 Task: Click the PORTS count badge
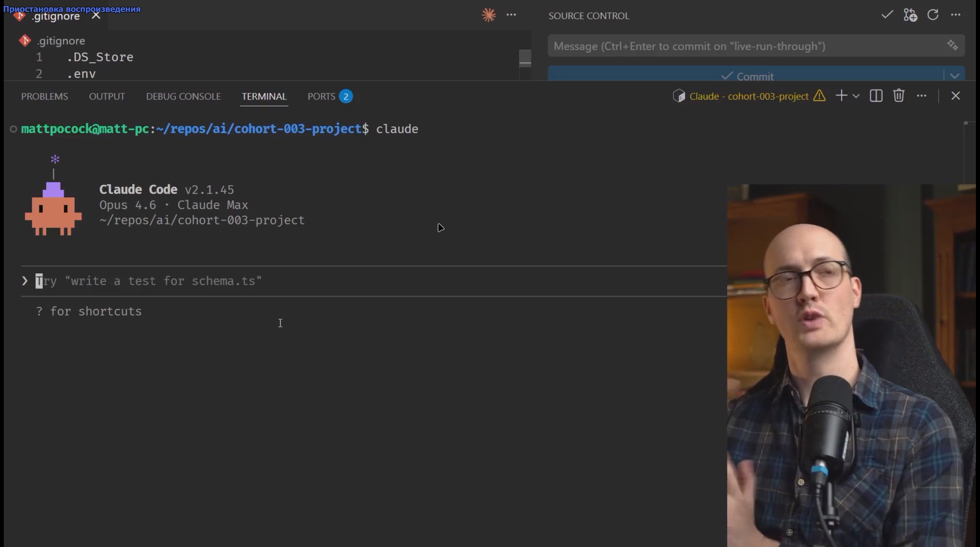346,96
